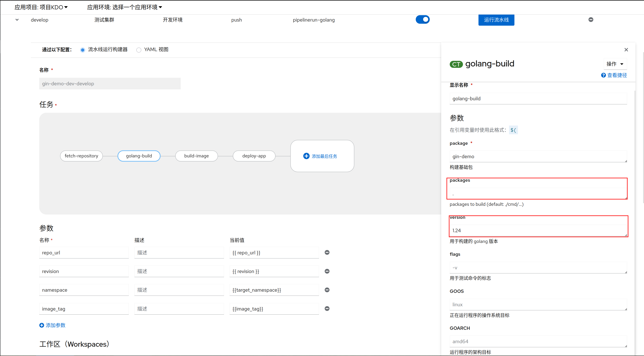Viewport: 644px width, 356px height.
Task: Select the pipeline run builder radio option
Action: click(83, 50)
